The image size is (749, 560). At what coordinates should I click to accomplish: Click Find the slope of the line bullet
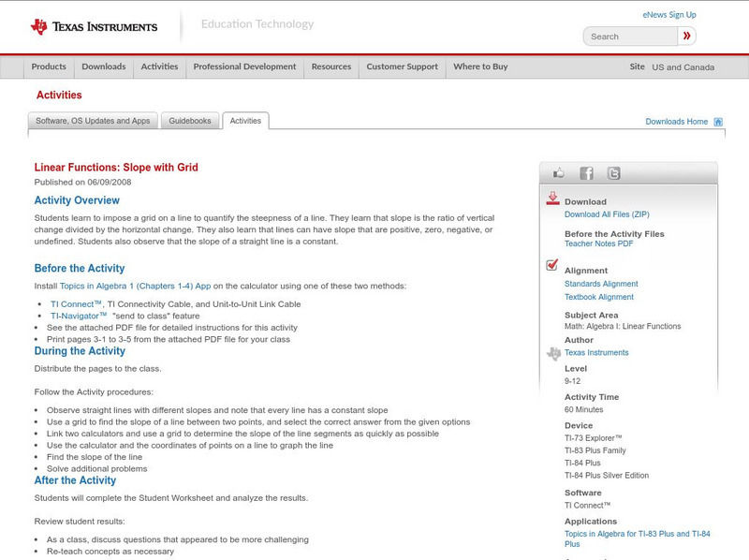click(95, 457)
